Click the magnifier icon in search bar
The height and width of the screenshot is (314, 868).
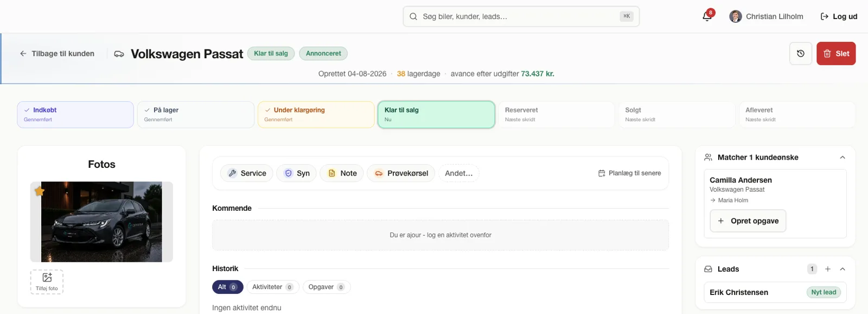pos(413,16)
